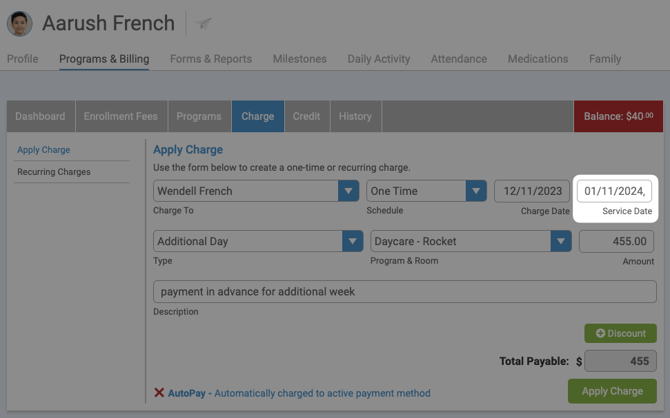Click the 'Use the form below' instruction text
670x418 pixels.
click(x=282, y=168)
